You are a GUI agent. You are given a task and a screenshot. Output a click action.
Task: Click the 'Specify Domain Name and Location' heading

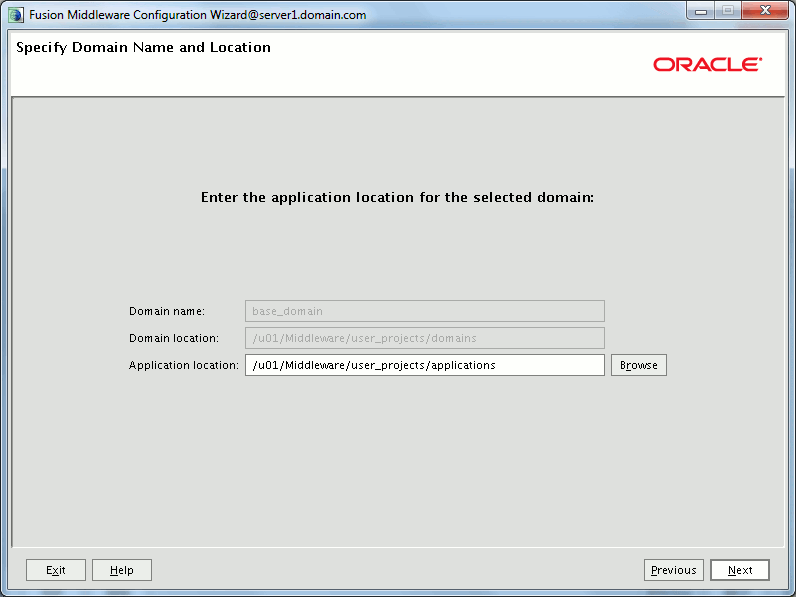(143, 48)
